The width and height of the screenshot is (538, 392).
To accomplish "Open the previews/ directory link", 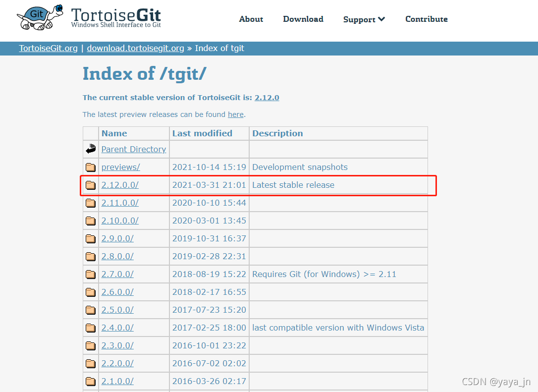I will (x=121, y=167).
